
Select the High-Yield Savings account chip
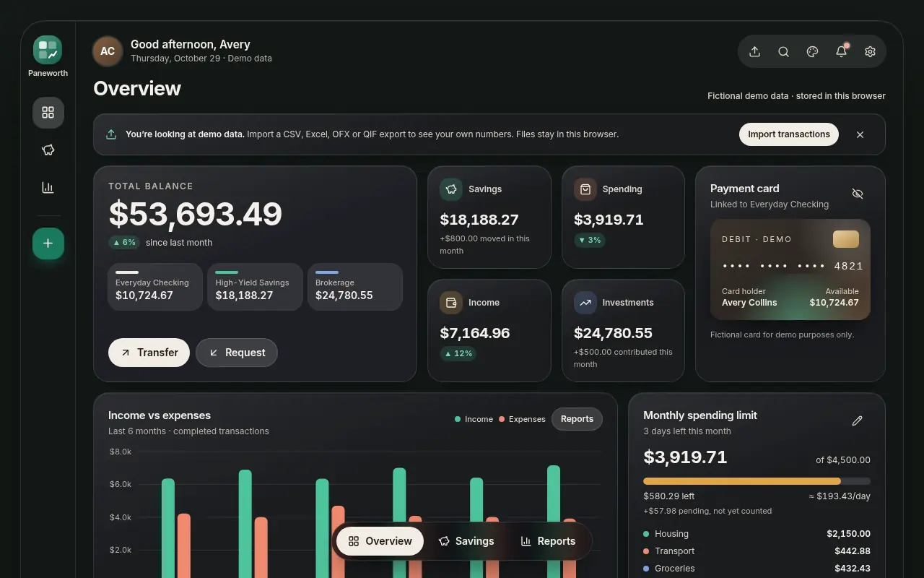pyautogui.click(x=255, y=287)
